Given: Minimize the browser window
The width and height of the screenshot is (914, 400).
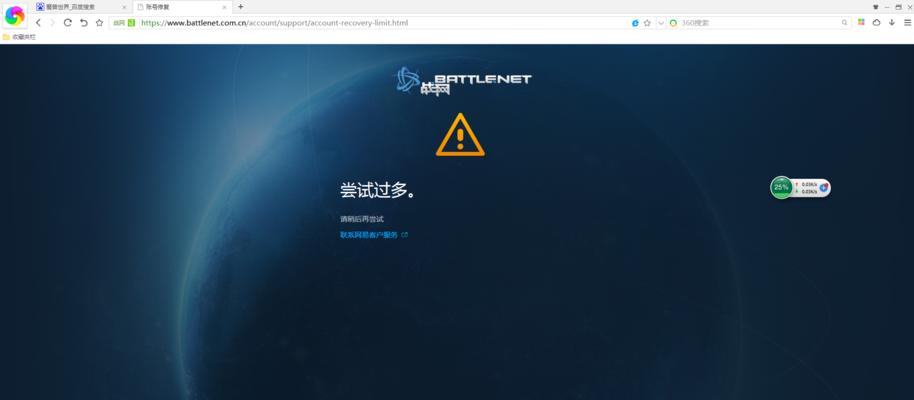Looking at the screenshot, I should [x=887, y=7].
